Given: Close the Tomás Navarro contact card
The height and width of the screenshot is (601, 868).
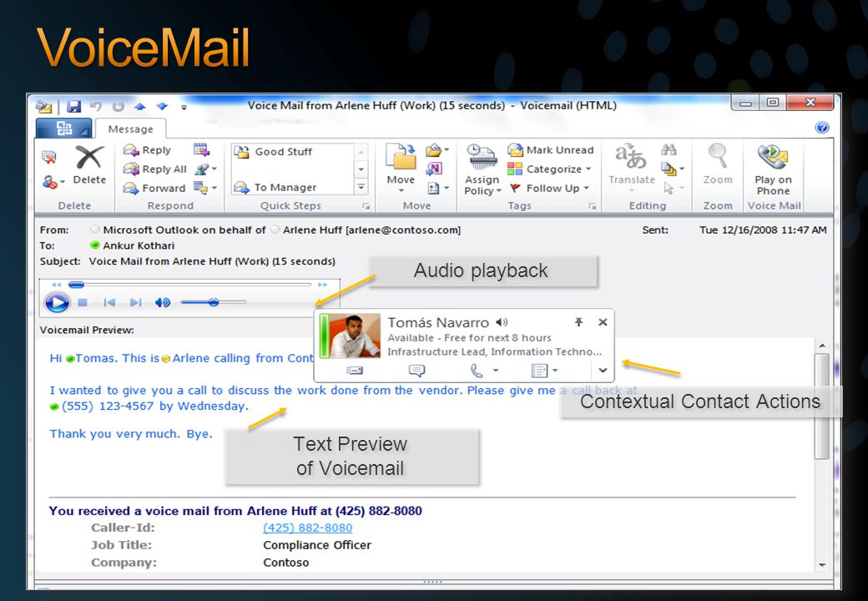Looking at the screenshot, I should tap(603, 322).
